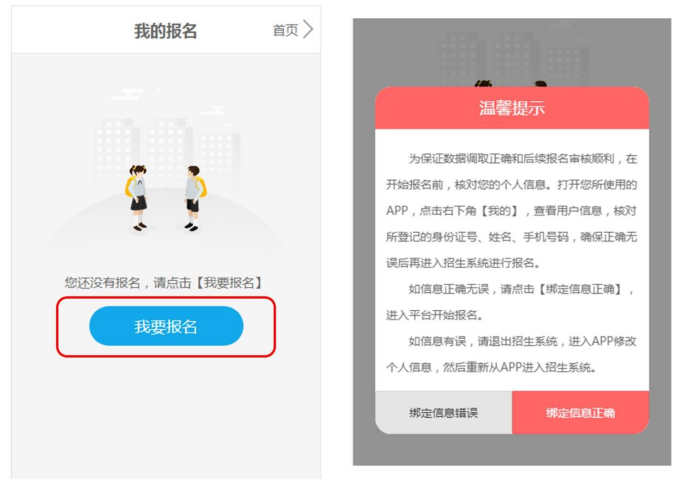
Task: Click the grey building illustration in the background
Action: pyautogui.click(x=168, y=152)
